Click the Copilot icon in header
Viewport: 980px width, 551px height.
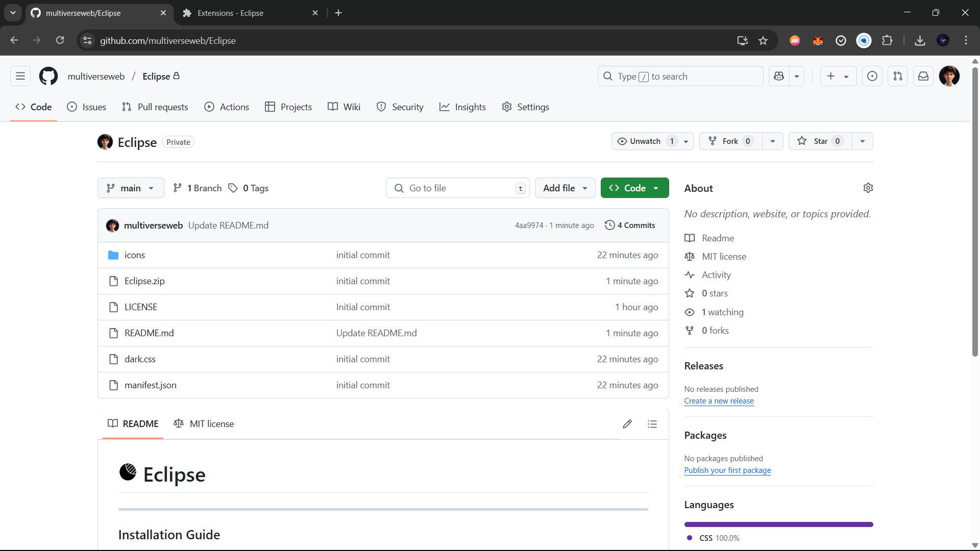point(779,76)
